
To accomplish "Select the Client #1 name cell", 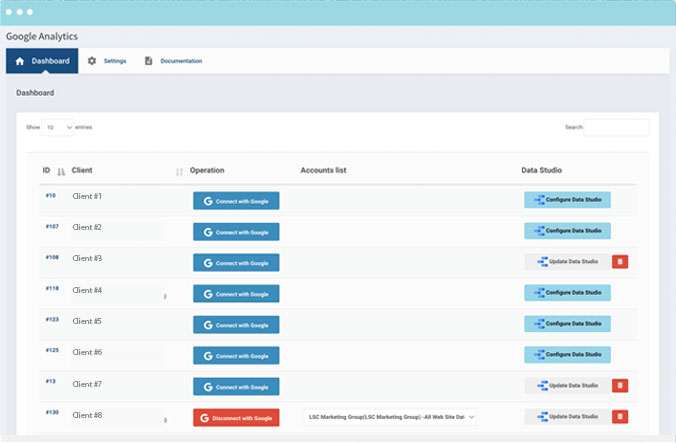I will click(x=87, y=197).
